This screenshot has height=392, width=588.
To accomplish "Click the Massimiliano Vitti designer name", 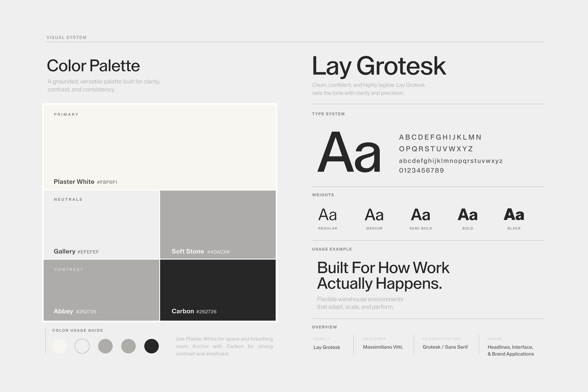I will [383, 347].
